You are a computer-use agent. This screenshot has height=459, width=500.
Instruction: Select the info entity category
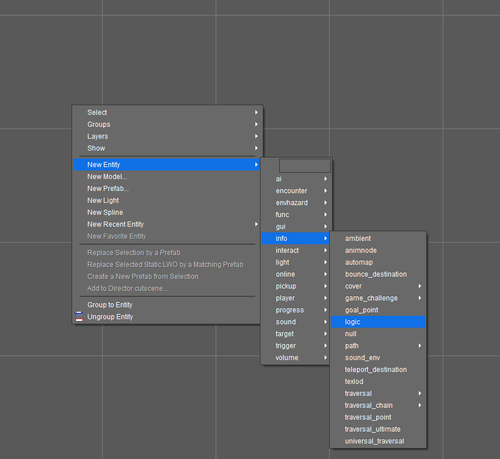tap(296, 239)
